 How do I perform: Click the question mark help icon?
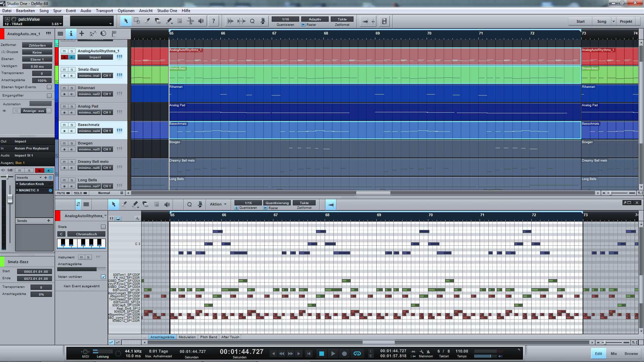tap(213, 21)
